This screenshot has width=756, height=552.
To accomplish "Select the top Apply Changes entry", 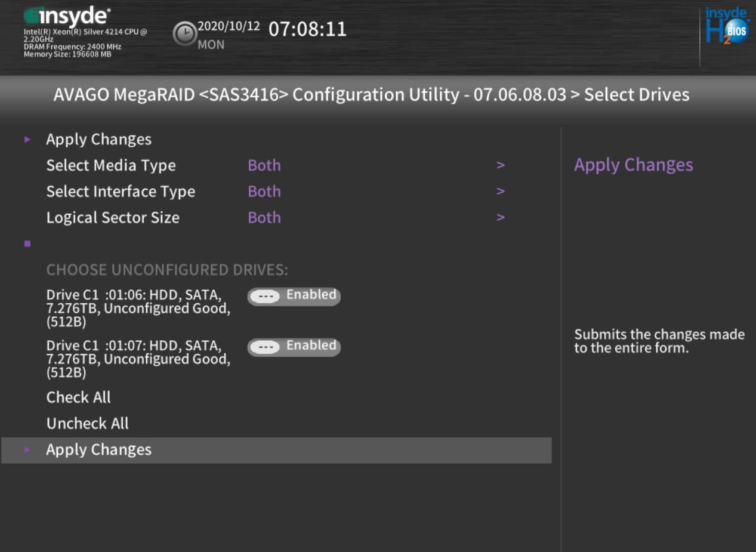I will tap(99, 140).
